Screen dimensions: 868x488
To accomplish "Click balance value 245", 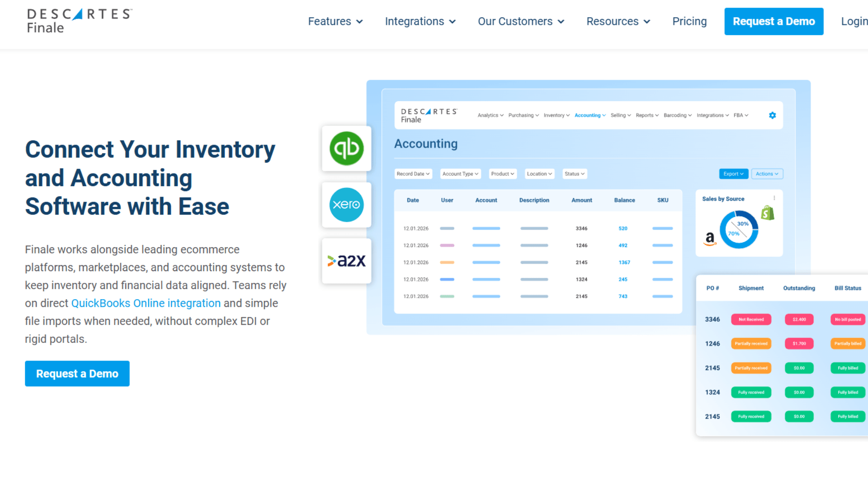I will tap(623, 279).
